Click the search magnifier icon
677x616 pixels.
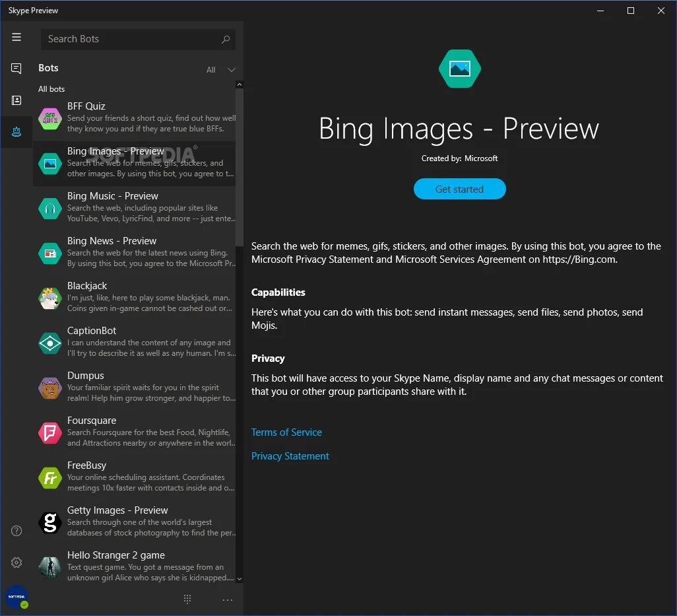pos(226,40)
